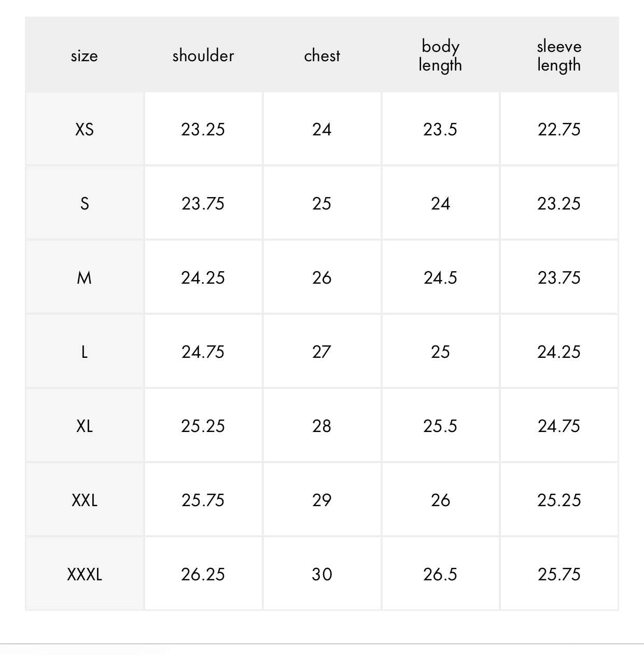Select the "body length" column header
644x655 pixels.
(x=440, y=55)
